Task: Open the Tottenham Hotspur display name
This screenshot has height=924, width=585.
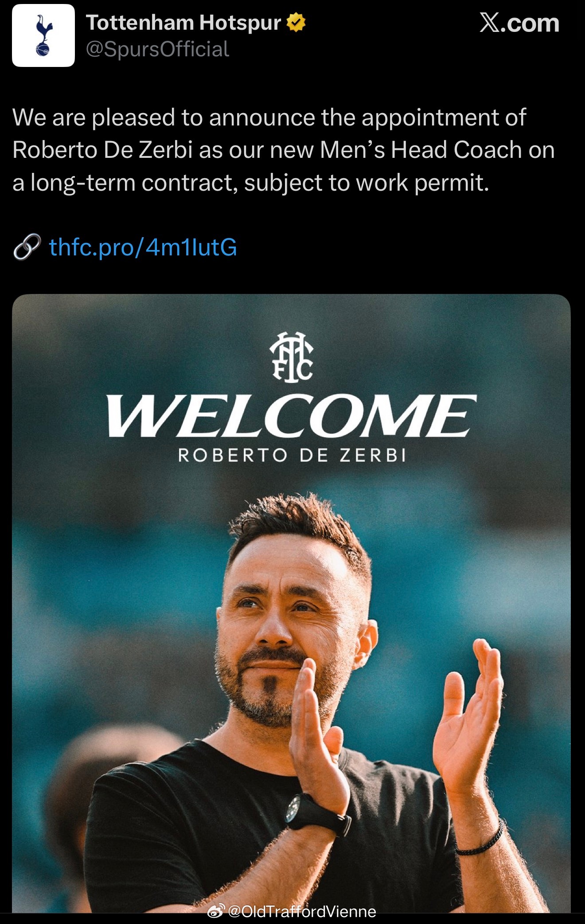Action: pyautogui.click(x=183, y=23)
